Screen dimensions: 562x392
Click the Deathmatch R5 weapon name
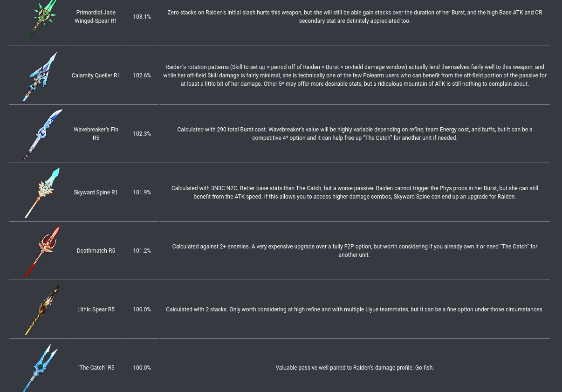point(96,251)
